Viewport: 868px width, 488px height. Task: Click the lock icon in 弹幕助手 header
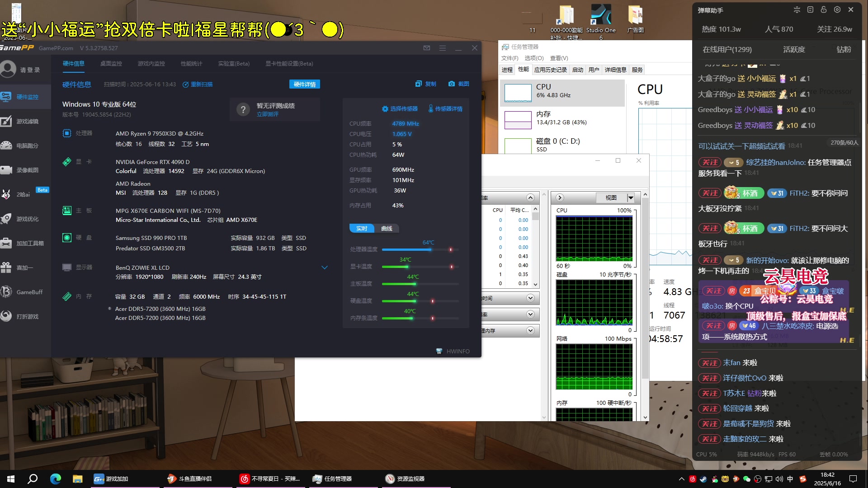pos(824,9)
